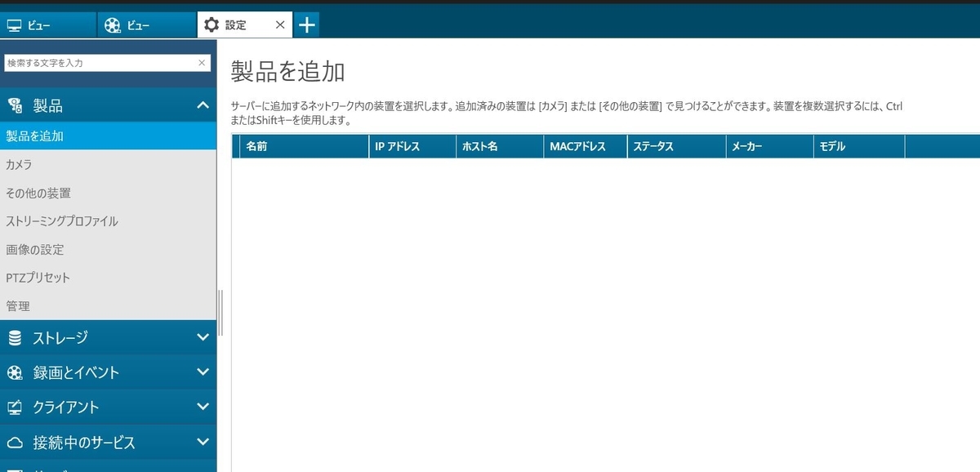Open a new tab with the plus button

(306, 24)
